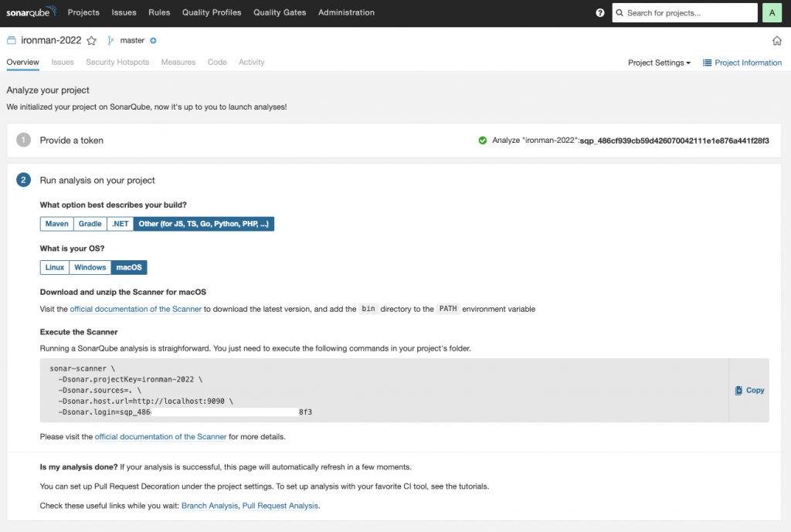Choose Windows as the OS

coord(90,267)
